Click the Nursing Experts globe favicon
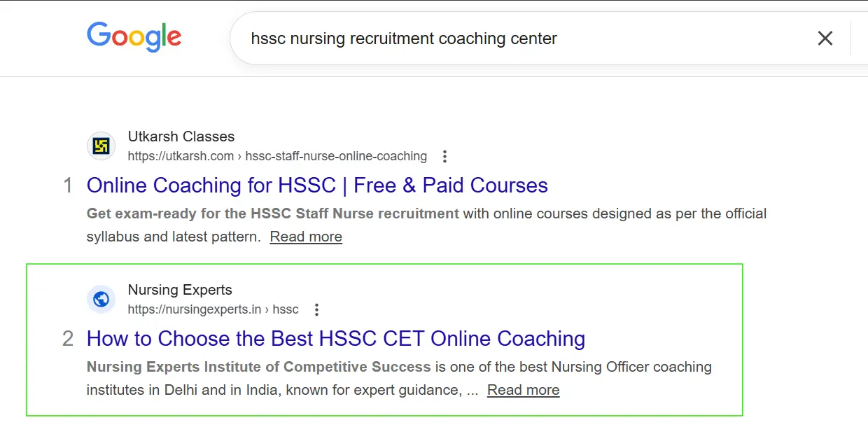 point(101,300)
